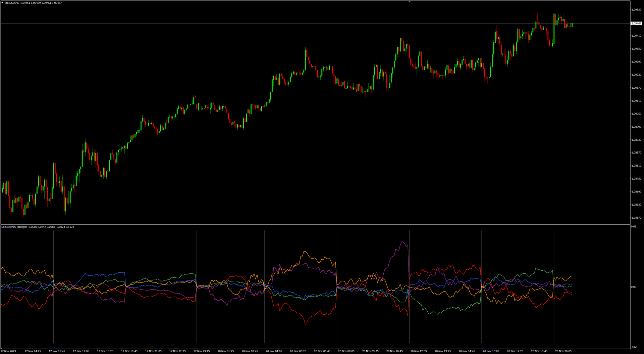
Task: Click the 0.66 indicator scale label
Action: click(x=634, y=227)
